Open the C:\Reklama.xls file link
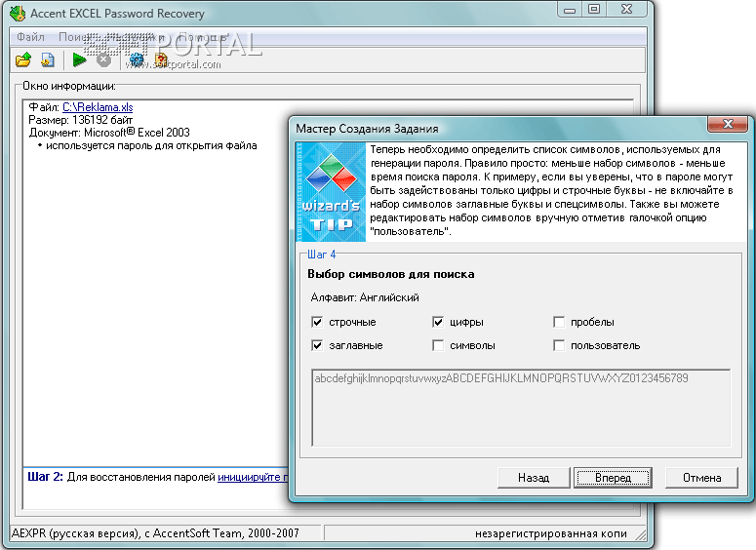This screenshot has width=756, height=550. 98,107
